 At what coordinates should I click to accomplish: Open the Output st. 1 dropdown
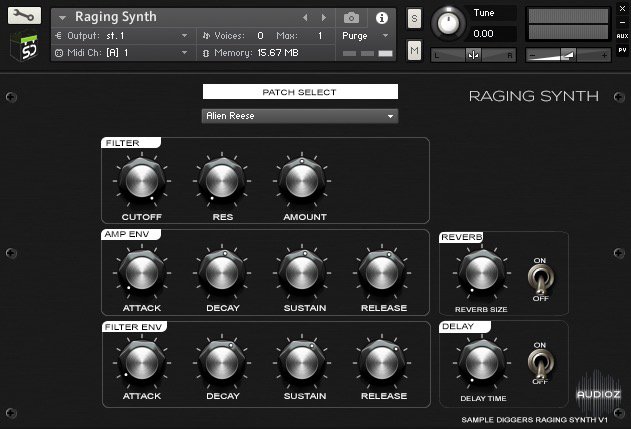point(124,36)
